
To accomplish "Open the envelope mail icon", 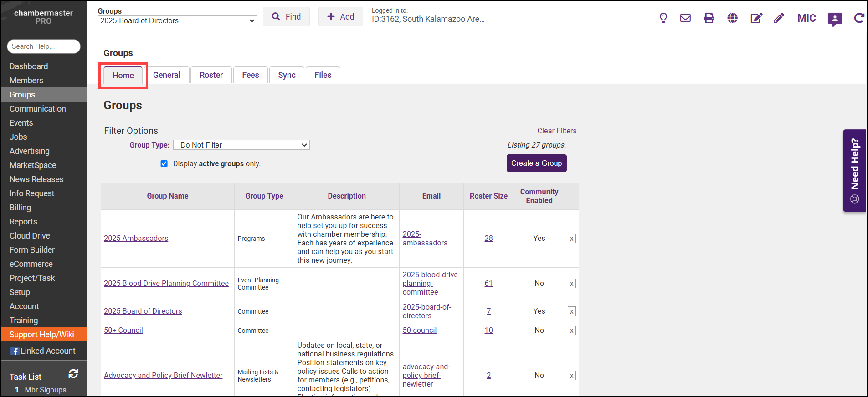I will (685, 18).
